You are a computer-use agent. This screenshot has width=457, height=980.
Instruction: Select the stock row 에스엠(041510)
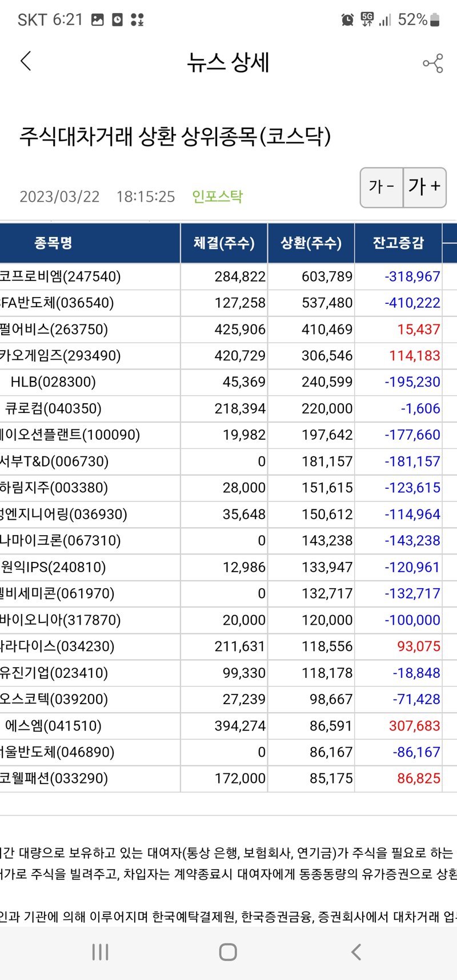(228, 726)
